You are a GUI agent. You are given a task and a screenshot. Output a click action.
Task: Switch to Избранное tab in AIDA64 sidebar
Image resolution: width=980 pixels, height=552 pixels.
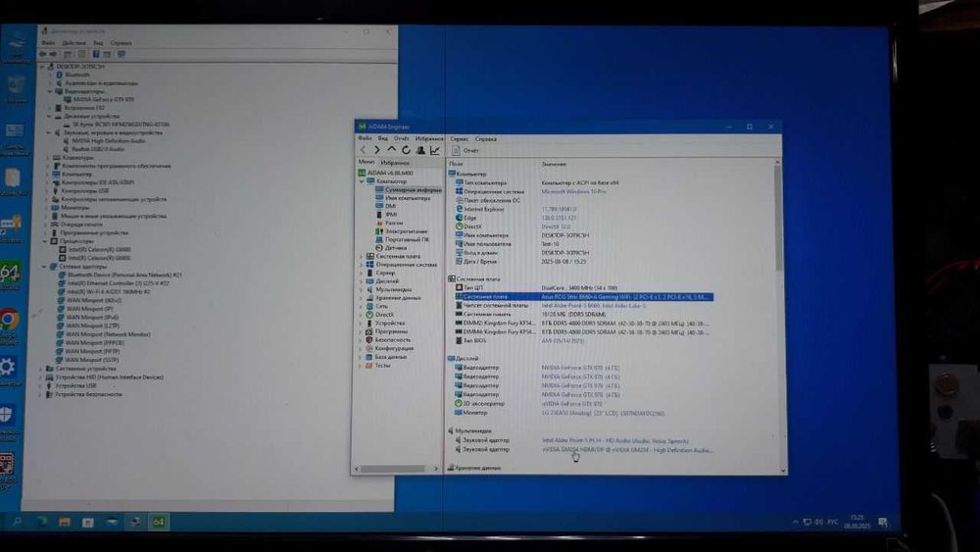pyautogui.click(x=394, y=163)
